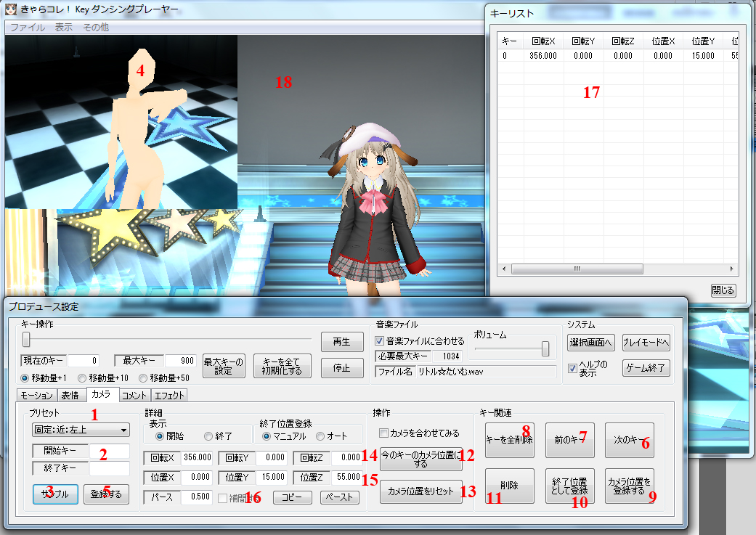
Task: Click the カメラ位置をリセット button
Action: (x=421, y=491)
